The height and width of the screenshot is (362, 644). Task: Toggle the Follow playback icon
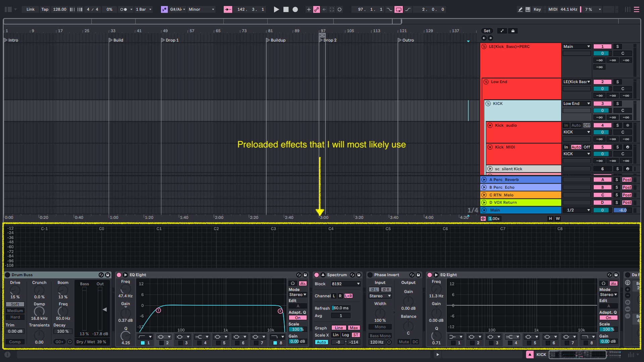click(228, 9)
